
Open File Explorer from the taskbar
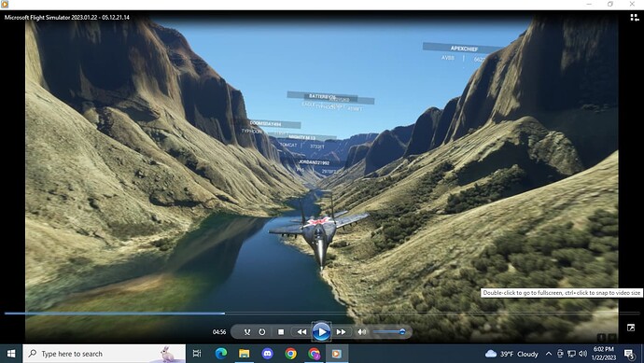click(245, 354)
